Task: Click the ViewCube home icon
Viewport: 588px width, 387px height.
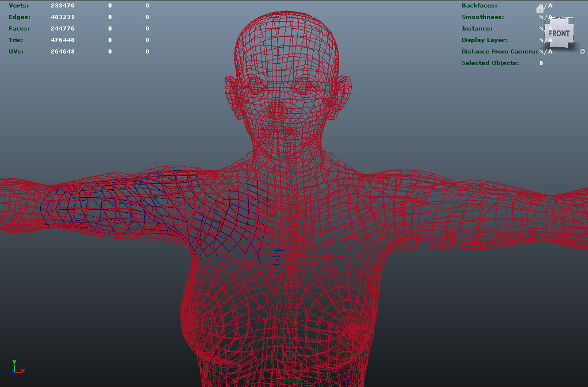Action: (540, 9)
